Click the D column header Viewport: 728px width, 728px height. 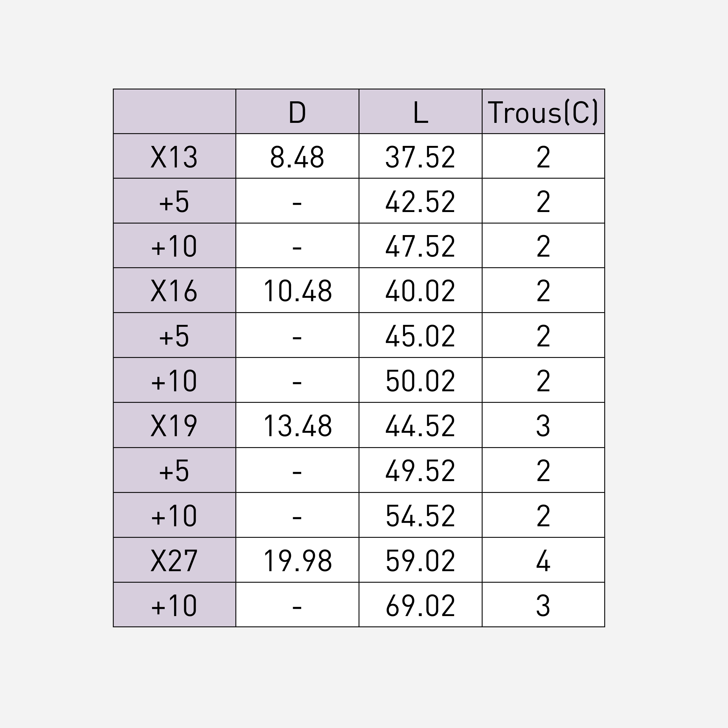pos(297,112)
